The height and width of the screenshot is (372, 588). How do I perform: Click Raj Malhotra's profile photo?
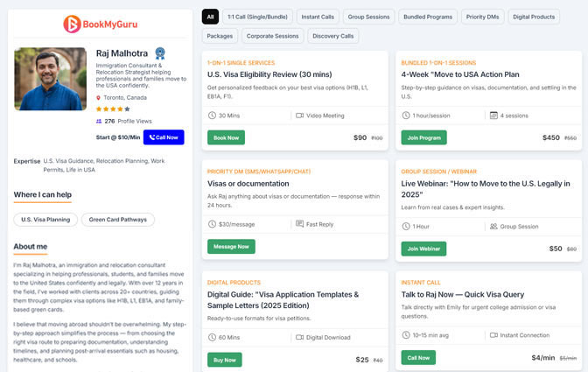[x=50, y=79]
